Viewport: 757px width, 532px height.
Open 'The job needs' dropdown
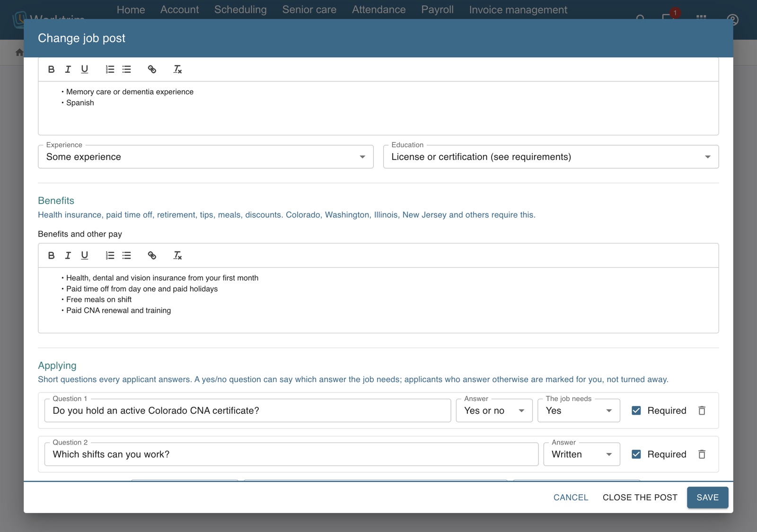click(579, 410)
